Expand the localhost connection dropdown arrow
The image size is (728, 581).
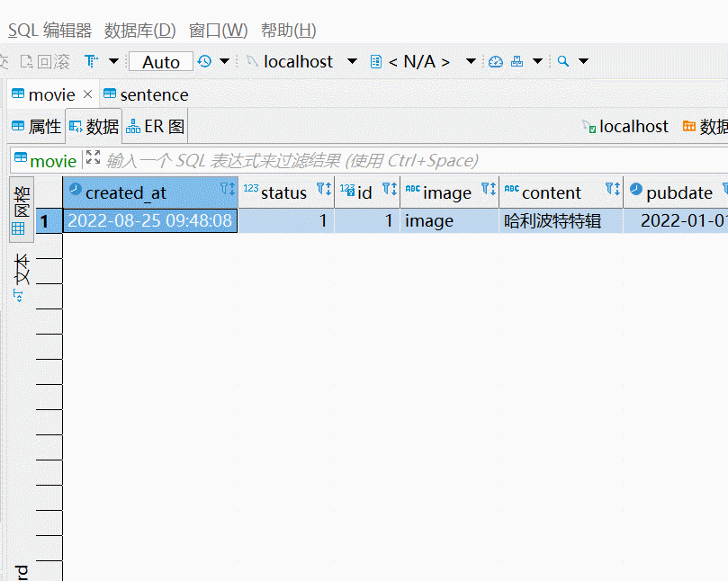353,61
